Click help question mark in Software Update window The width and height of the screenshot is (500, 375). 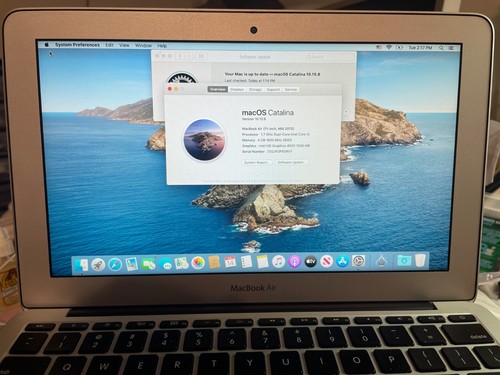pyautogui.click(x=346, y=112)
